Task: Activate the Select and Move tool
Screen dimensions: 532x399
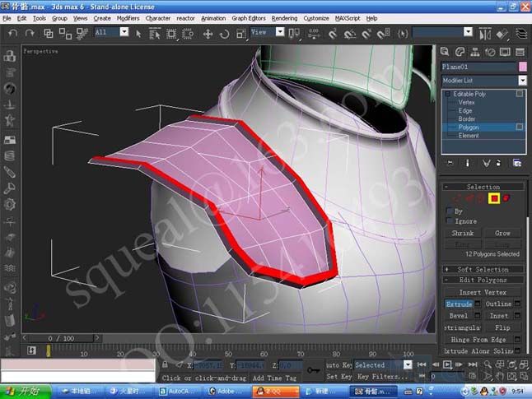Action: click(x=208, y=34)
